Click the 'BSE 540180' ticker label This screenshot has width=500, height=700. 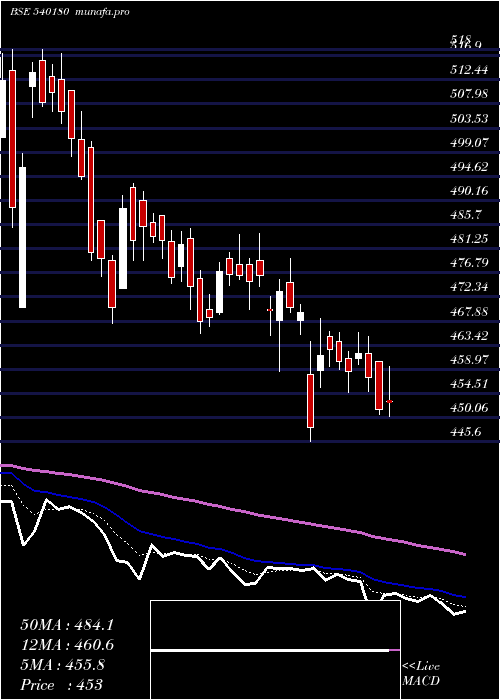(x=39, y=12)
